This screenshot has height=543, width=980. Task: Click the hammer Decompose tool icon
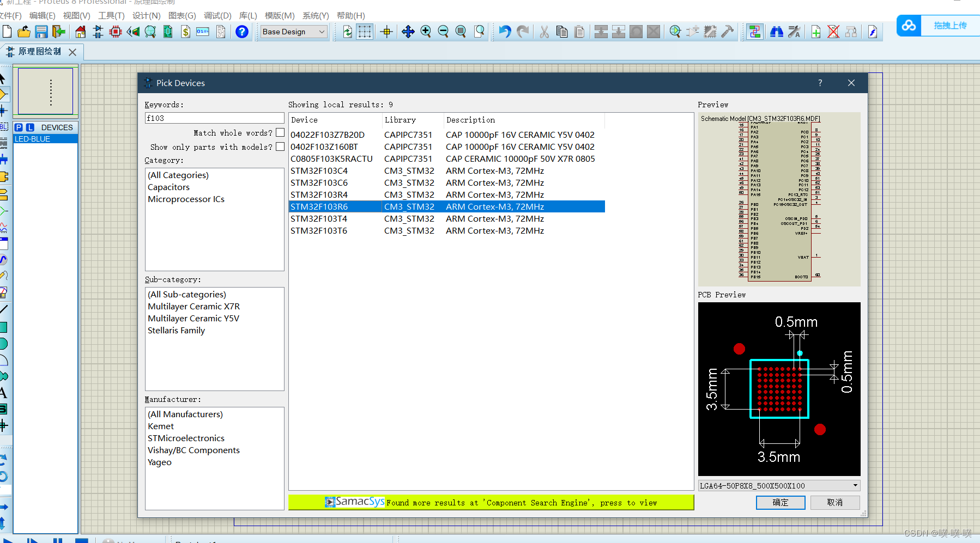728,32
